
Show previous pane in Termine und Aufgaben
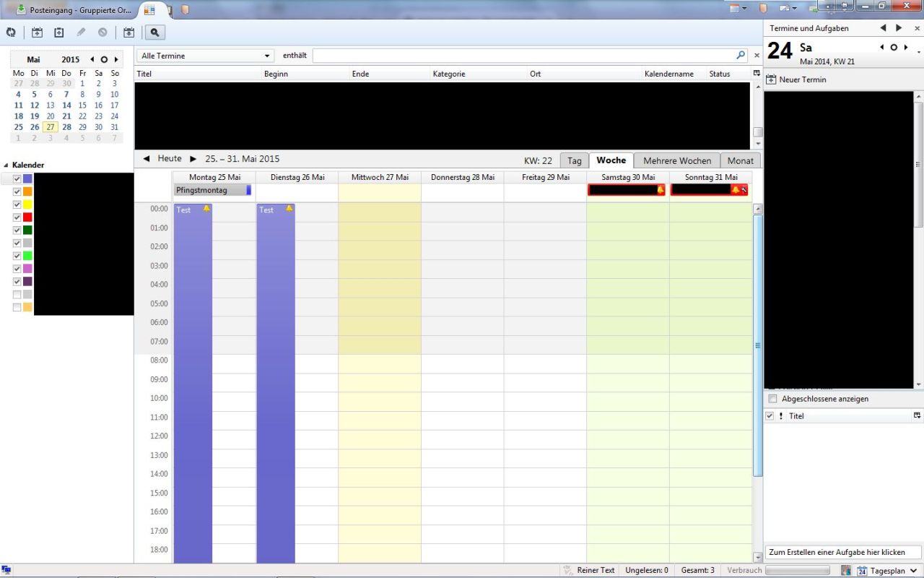(883, 28)
